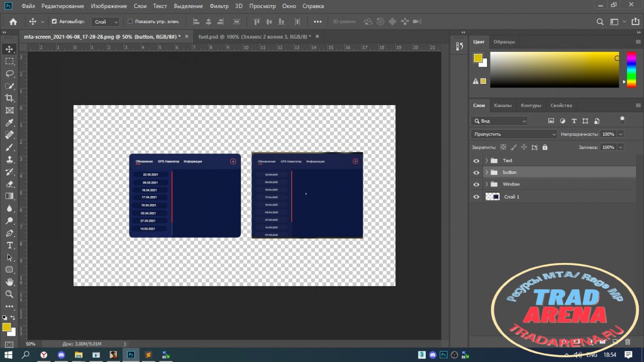Image resolution: width=644 pixels, height=362 pixels.
Task: Select the Frame tool
Action: coord(10,111)
